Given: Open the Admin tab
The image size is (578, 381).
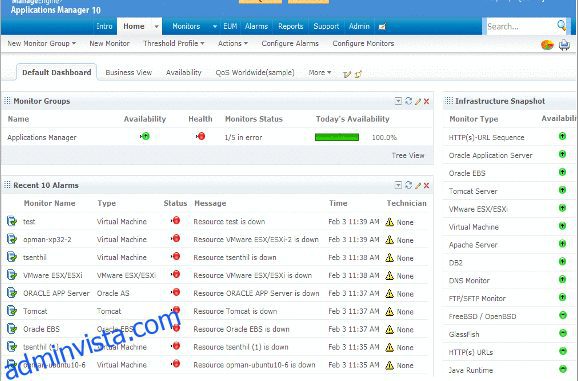Looking at the screenshot, I should tap(359, 27).
